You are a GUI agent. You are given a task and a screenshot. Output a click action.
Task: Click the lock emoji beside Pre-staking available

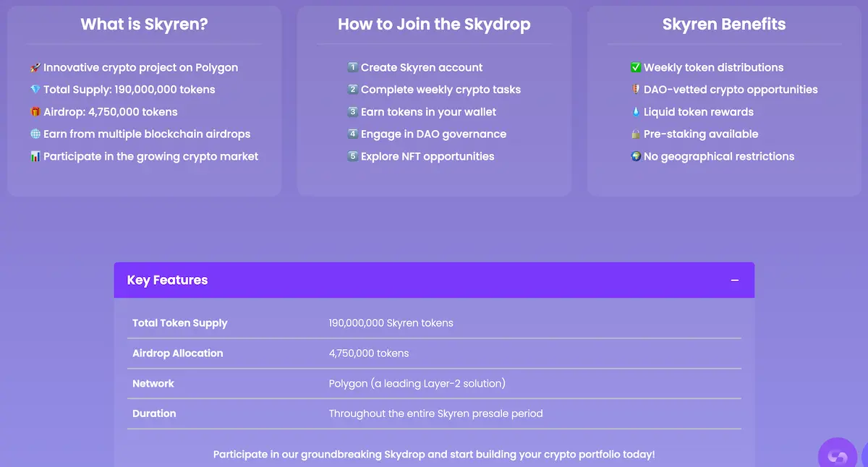click(x=636, y=134)
